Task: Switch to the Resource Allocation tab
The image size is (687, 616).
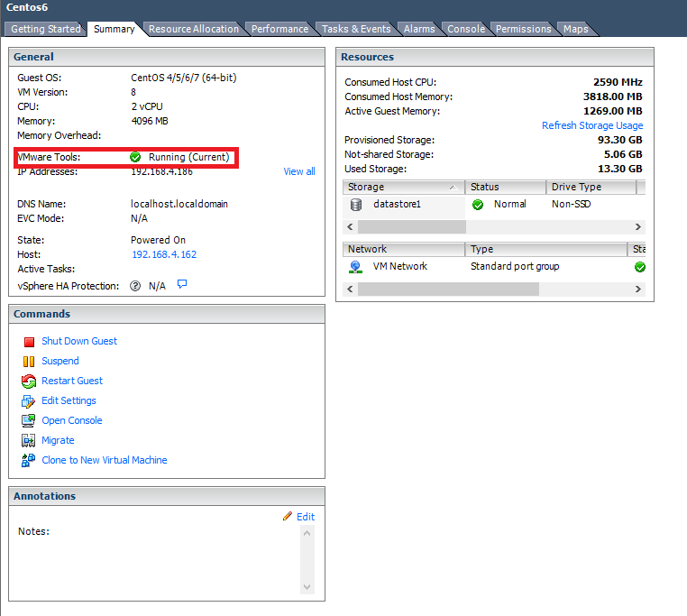Action: click(194, 29)
